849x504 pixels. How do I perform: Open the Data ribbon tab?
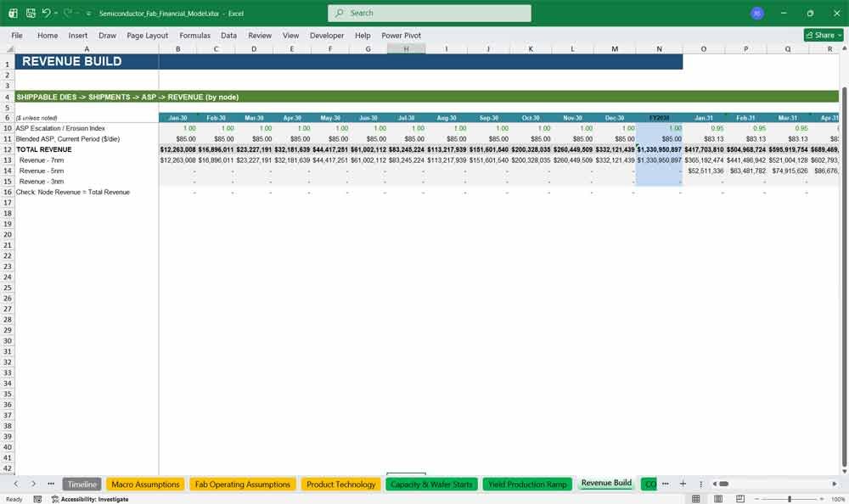tap(228, 35)
